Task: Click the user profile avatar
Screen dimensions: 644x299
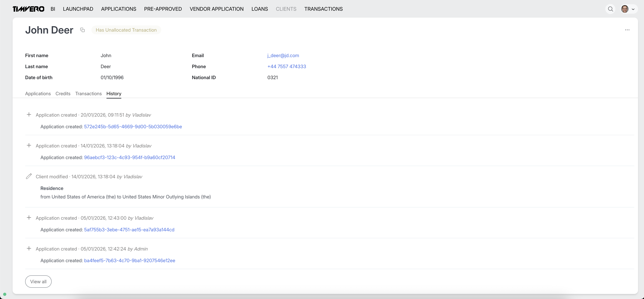Action: tap(624, 9)
